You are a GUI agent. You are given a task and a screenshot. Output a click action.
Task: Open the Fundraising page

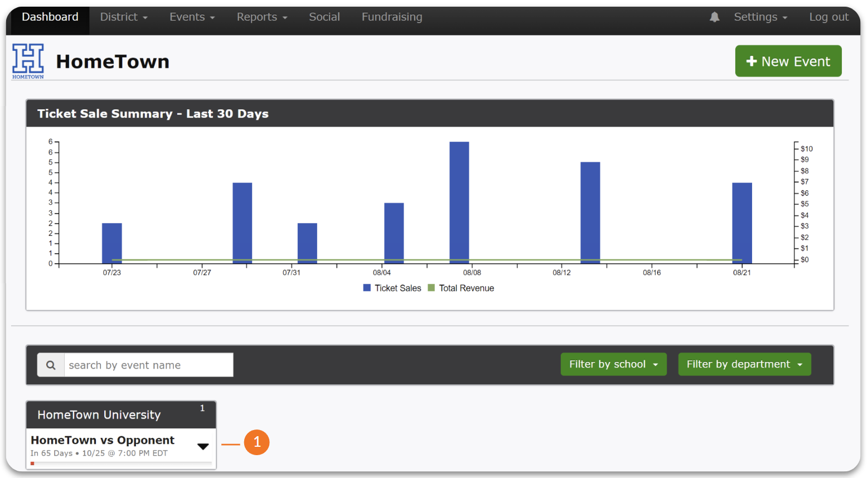pyautogui.click(x=392, y=17)
